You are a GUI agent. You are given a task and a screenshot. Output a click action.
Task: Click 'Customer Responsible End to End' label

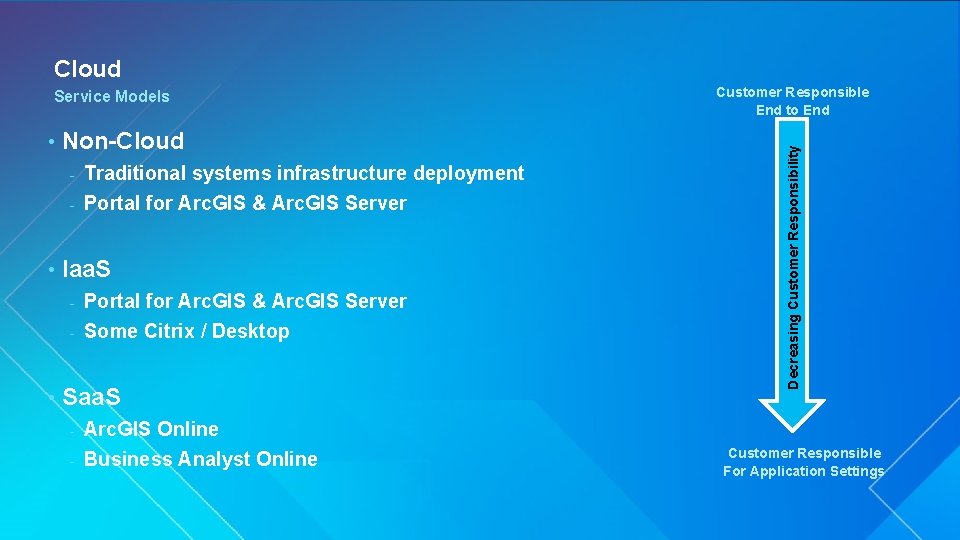793,101
